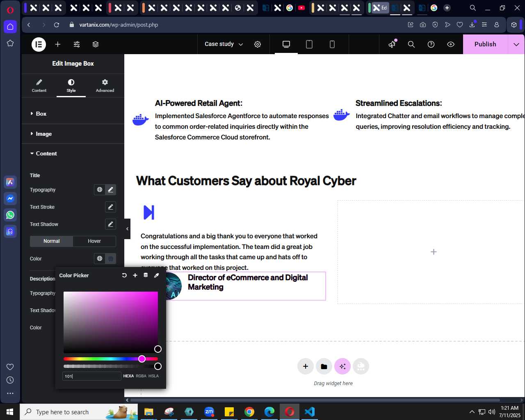Expand the Image section

pyautogui.click(x=73, y=134)
